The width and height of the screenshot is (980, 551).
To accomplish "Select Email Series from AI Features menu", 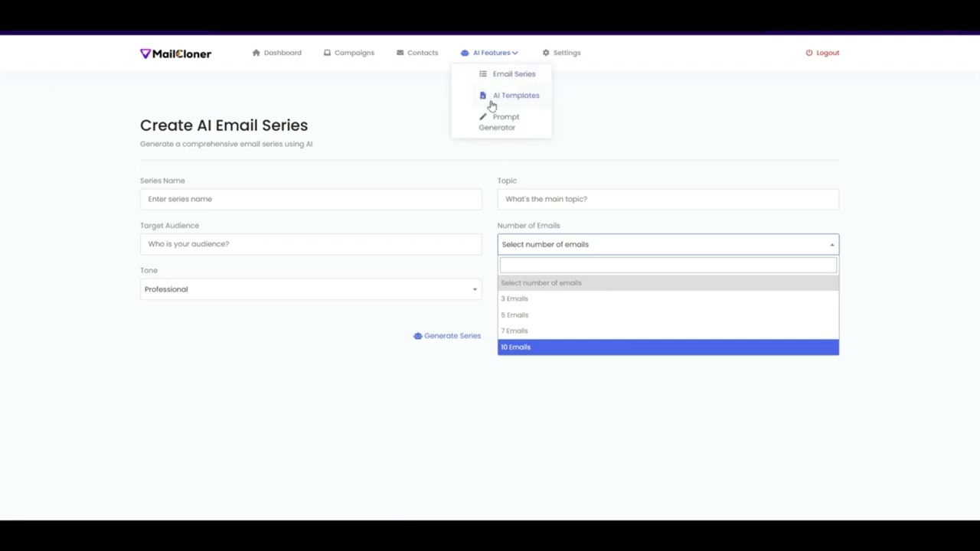I will (507, 74).
